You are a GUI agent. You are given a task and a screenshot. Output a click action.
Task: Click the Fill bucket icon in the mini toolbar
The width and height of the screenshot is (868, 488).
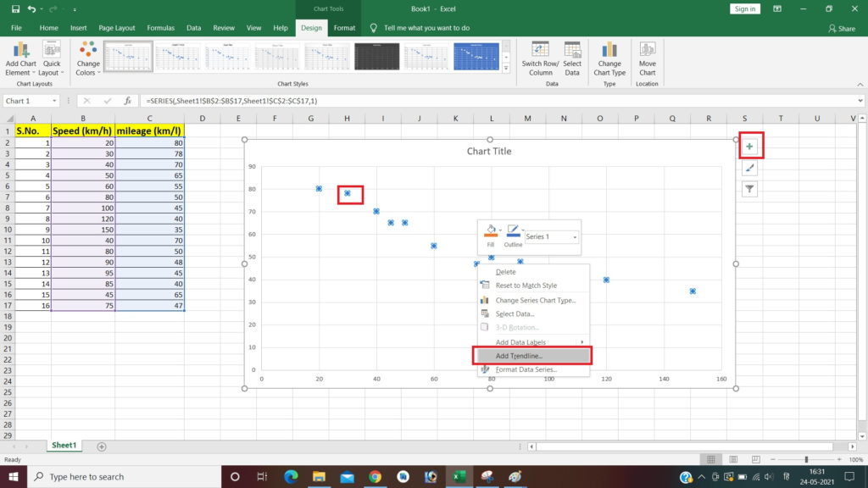[x=491, y=231]
